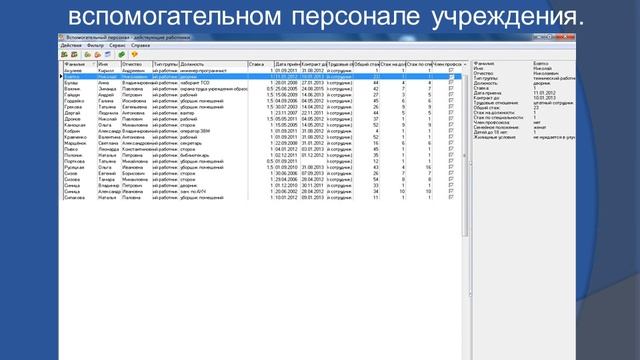
Task: Select the surname cell 'Дронов'
Action: click(80, 119)
